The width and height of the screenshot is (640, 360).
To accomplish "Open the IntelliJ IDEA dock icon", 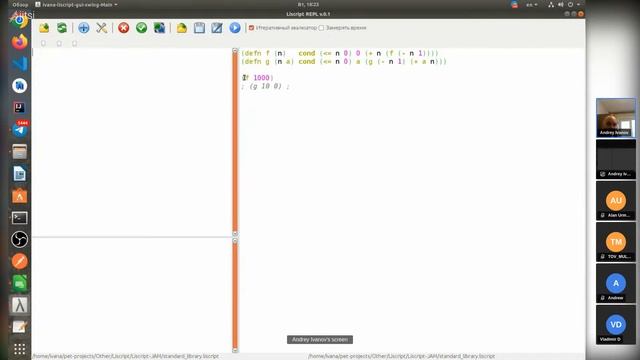I will point(19,107).
